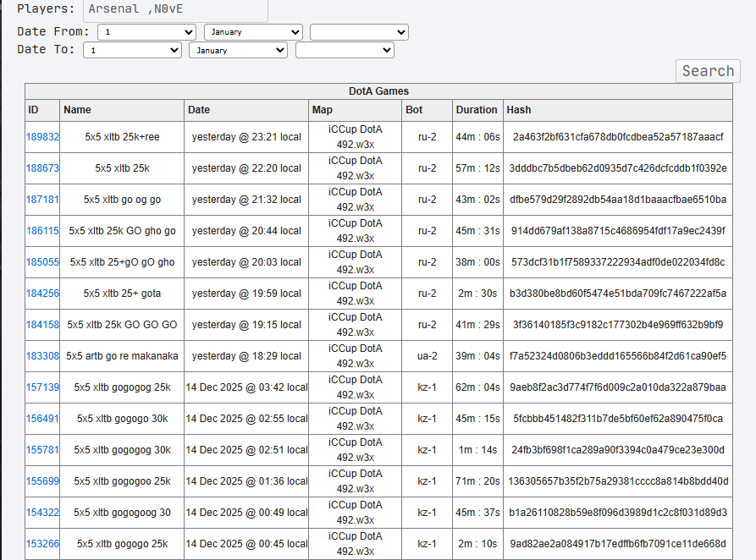Open the Date From month dropdown
Screen dimensions: 756x560
click(253, 32)
